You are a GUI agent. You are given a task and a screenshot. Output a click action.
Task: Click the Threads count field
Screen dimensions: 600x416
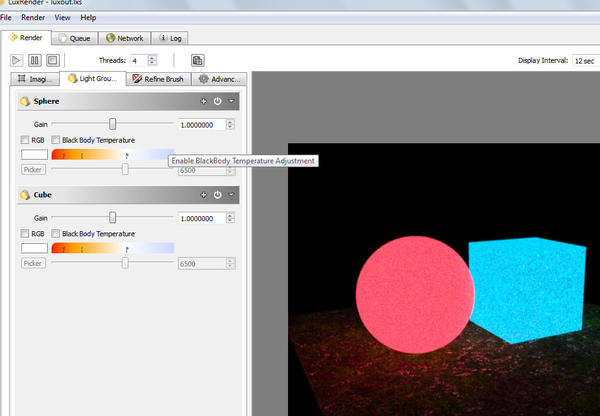pos(138,60)
